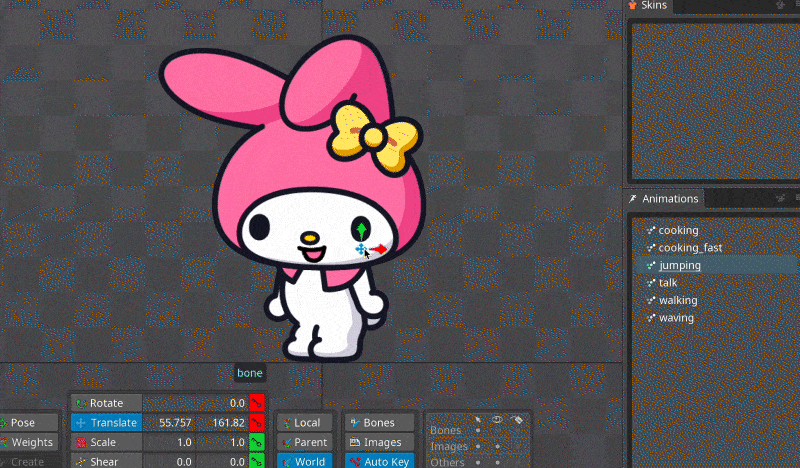Click the label tag column icon
This screenshot has width=800, height=468.
click(516, 420)
